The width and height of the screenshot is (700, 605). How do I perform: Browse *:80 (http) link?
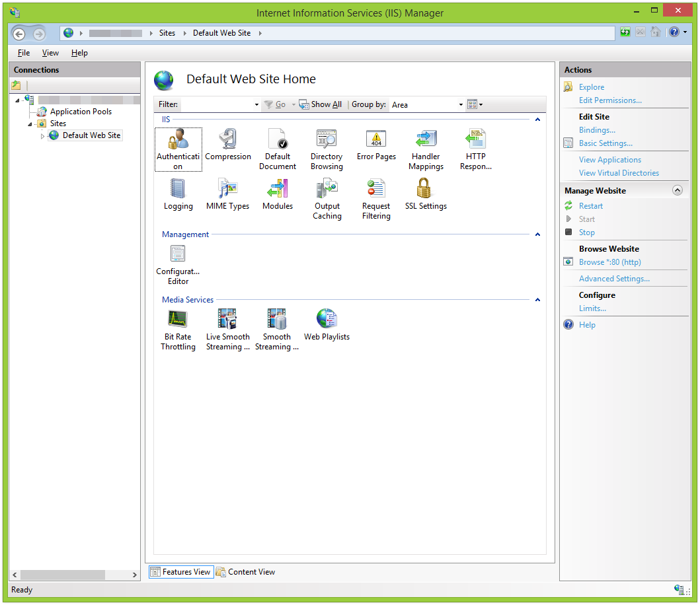610,262
